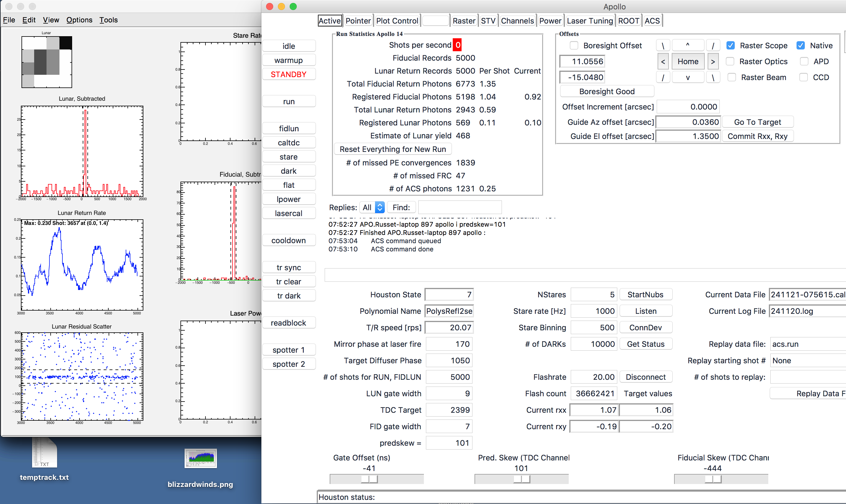
Task: Uncheck the Native checkbox
Action: [x=800, y=46]
